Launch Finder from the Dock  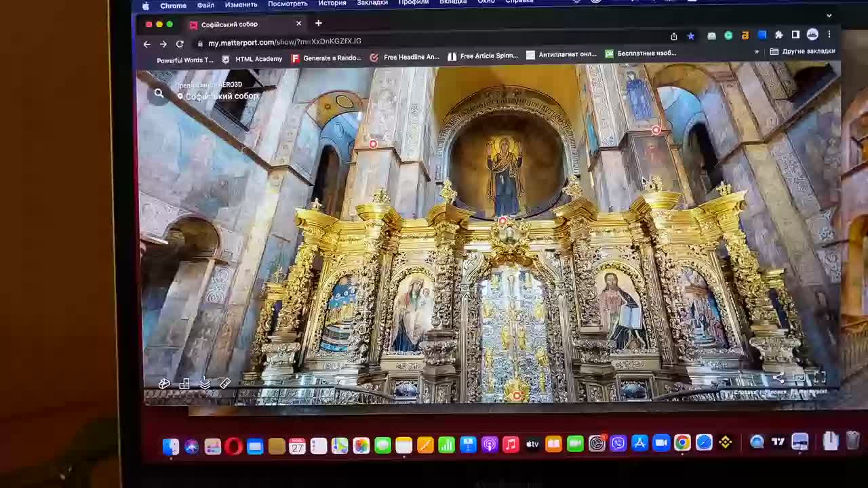coord(170,446)
